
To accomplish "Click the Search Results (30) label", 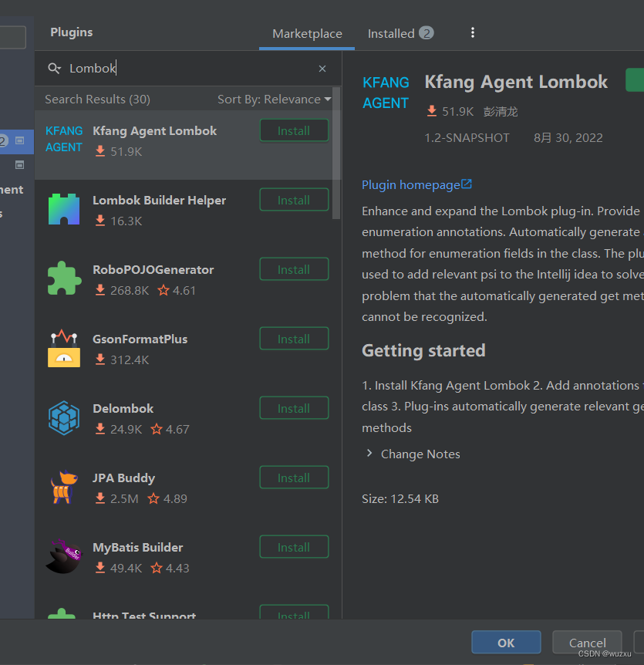I will [x=97, y=100].
